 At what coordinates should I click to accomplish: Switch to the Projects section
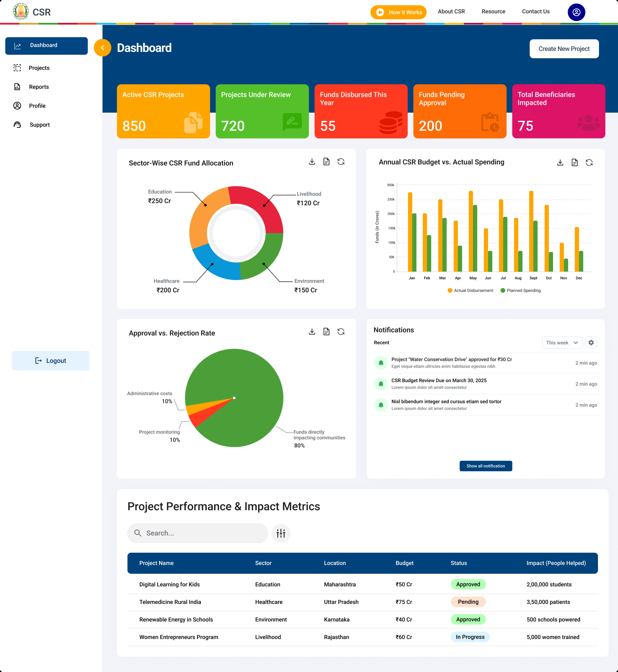(39, 68)
